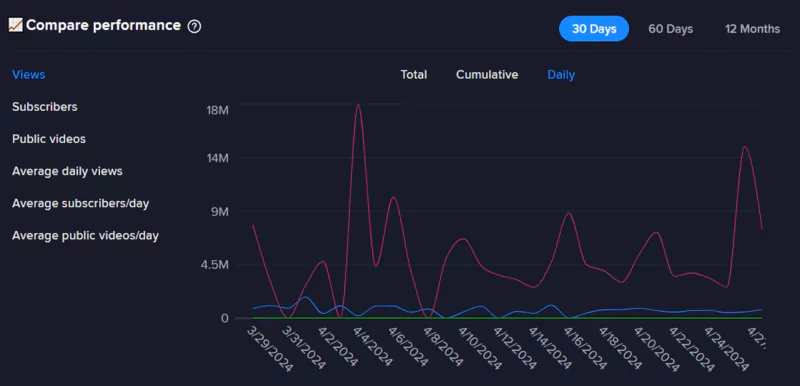Click the 4/12/2024 date label

click(516, 348)
